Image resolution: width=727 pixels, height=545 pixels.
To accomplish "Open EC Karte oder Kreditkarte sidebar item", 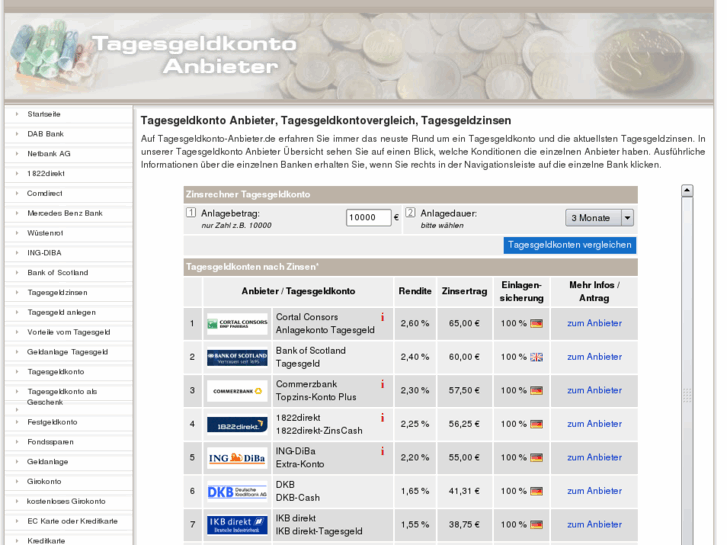I will [72, 521].
